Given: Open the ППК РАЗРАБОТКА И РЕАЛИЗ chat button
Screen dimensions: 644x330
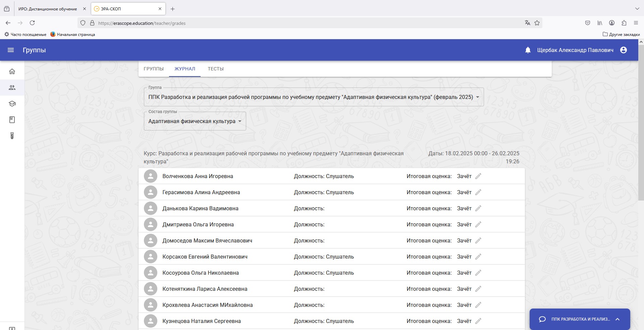Looking at the screenshot, I should pyautogui.click(x=580, y=319).
